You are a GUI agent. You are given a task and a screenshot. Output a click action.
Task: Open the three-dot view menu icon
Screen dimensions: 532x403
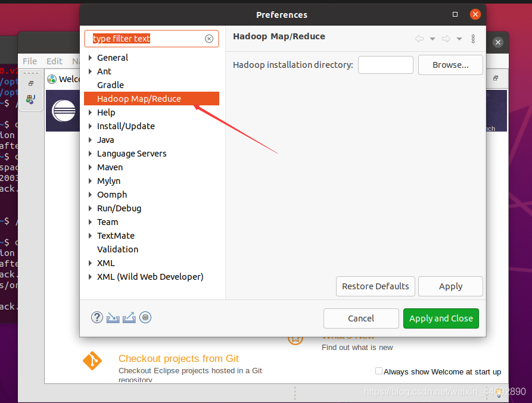coord(473,39)
